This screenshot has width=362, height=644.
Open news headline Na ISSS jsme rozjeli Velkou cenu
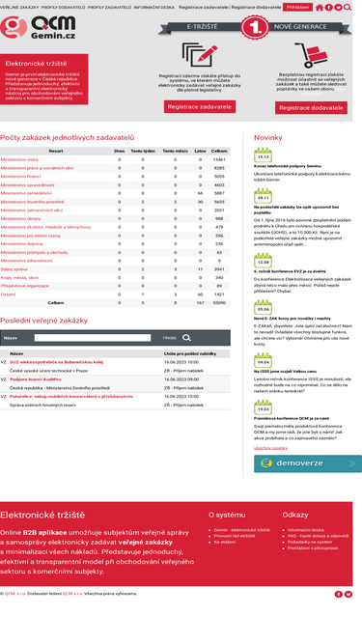tap(285, 371)
